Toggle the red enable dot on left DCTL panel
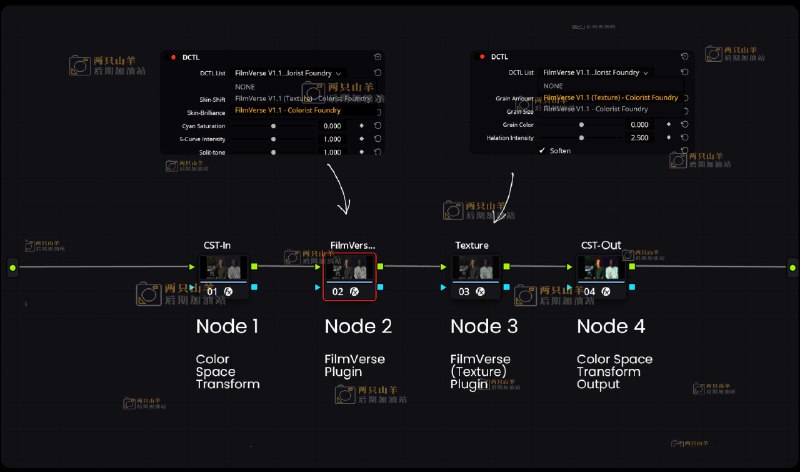Viewport: 800px width, 472px height. tap(173, 57)
